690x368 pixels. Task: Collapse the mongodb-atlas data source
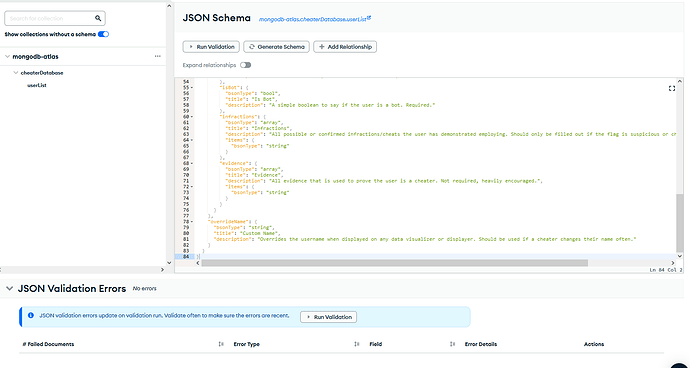[x=7, y=56]
